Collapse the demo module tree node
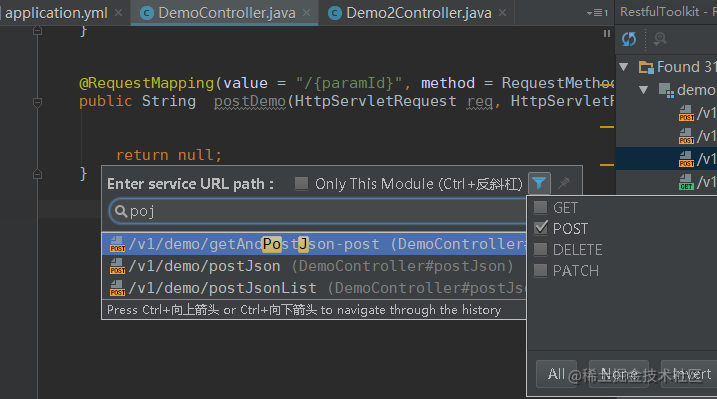This screenshot has width=717, height=399. pyautogui.click(x=643, y=90)
